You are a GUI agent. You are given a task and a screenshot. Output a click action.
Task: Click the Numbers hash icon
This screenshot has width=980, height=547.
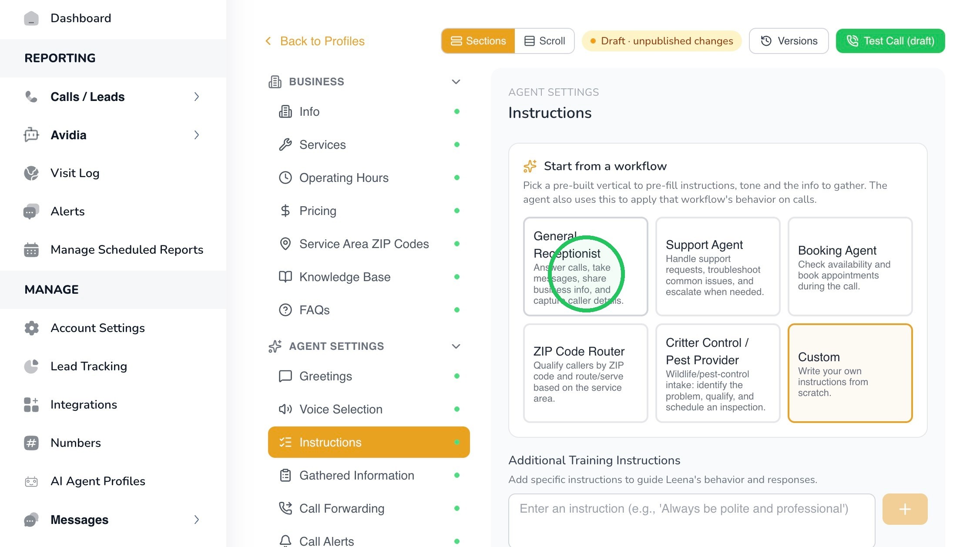click(31, 443)
